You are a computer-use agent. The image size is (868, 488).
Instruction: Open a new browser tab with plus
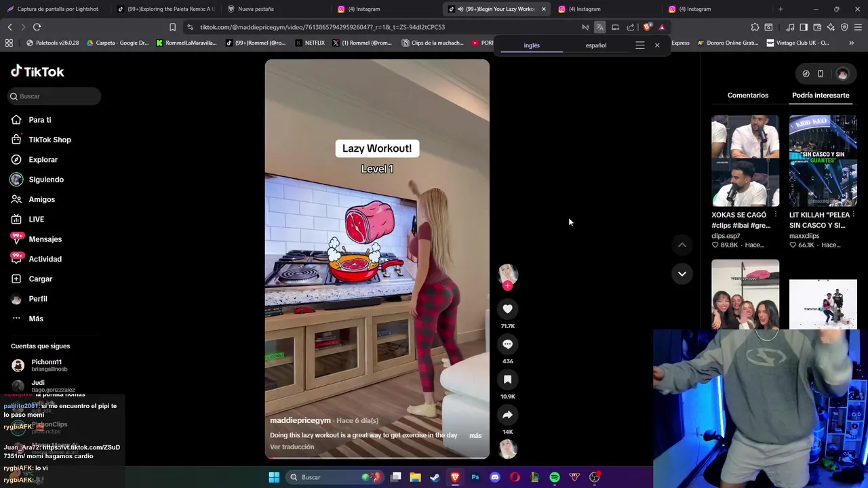781,9
